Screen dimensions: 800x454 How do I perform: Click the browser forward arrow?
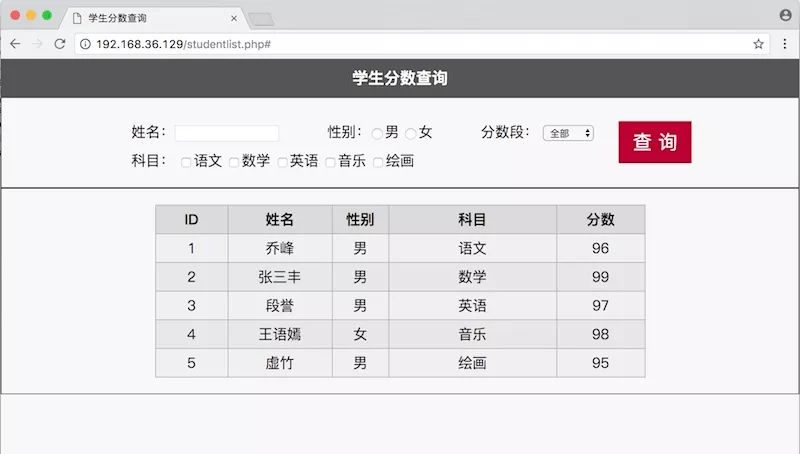point(37,44)
